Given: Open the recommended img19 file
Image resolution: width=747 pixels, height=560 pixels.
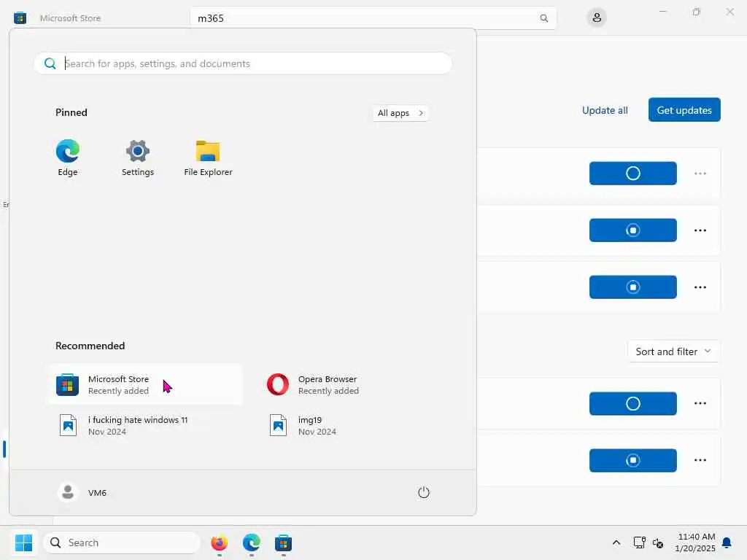Looking at the screenshot, I should (356, 425).
